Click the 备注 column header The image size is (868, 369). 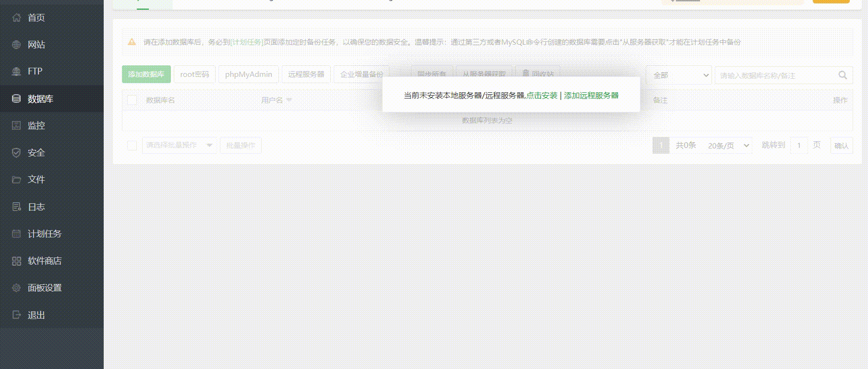click(661, 100)
